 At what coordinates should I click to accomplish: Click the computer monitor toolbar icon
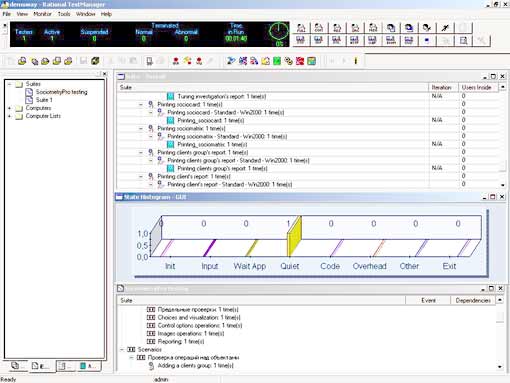coord(149,61)
